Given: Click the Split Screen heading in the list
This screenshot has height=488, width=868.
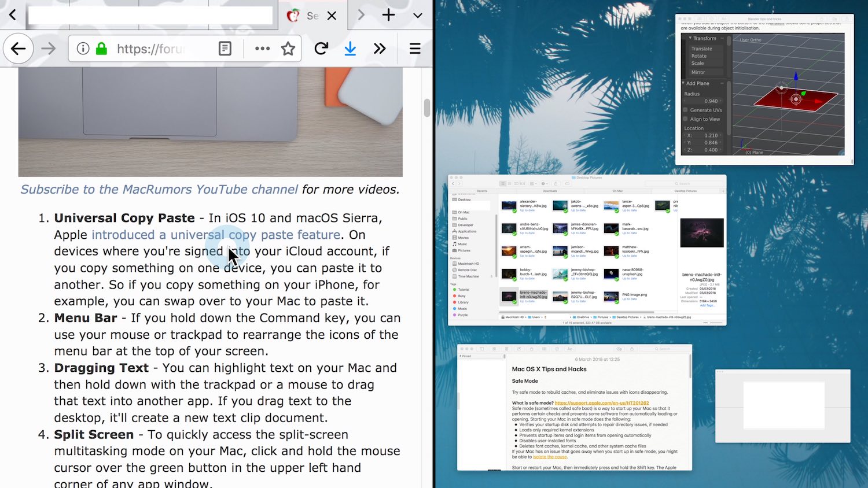Looking at the screenshot, I should pos(94,435).
